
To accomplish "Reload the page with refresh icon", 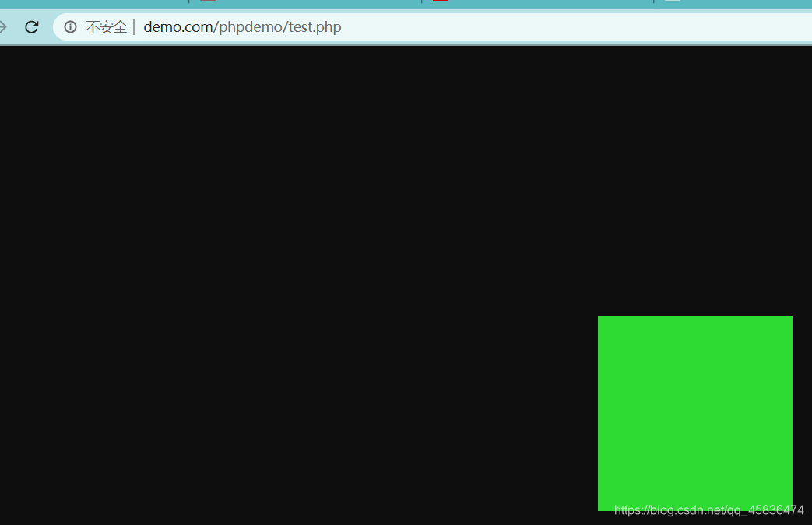I will coord(32,27).
